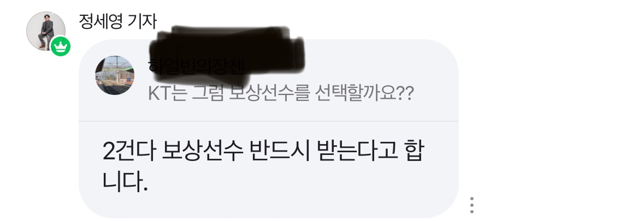Viewport: 644px width, 221px height.
Task: Tap the green crown badge
Action: (x=61, y=46)
